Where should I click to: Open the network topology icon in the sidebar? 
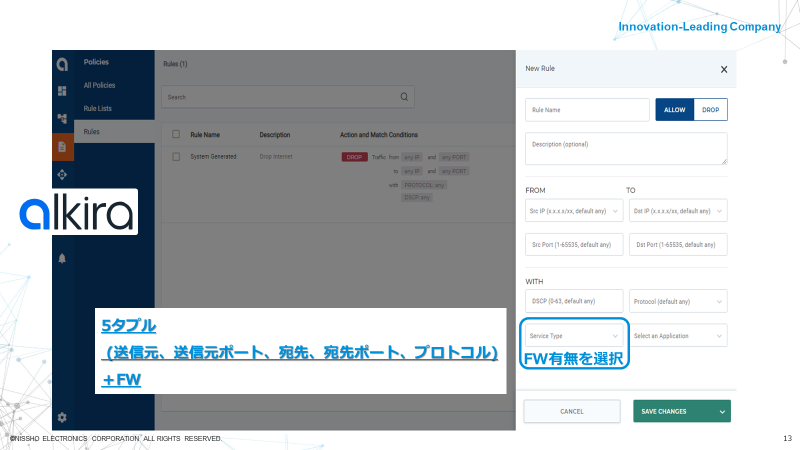pos(62,118)
